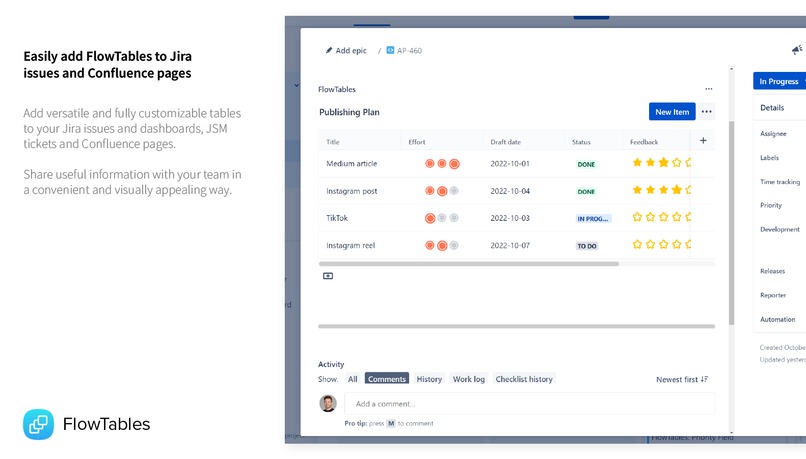Click the Medium article title cell
The width and height of the screenshot is (806, 459).
[x=352, y=163]
